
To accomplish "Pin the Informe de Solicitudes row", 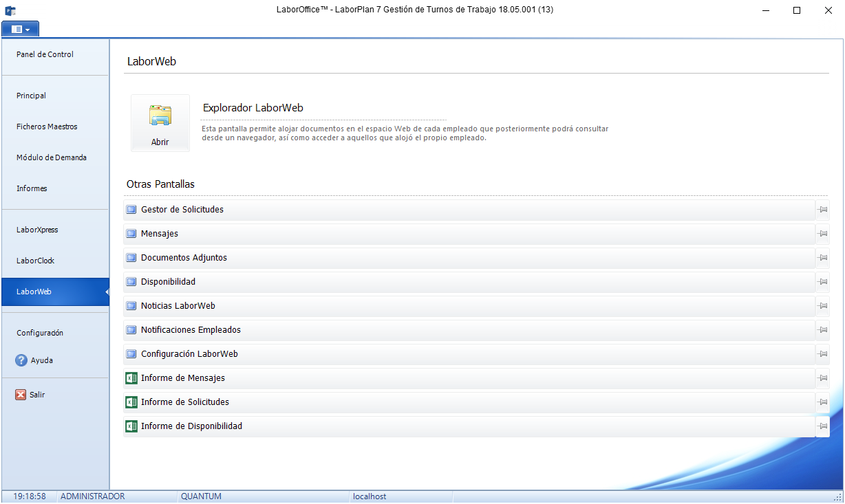I will click(822, 402).
